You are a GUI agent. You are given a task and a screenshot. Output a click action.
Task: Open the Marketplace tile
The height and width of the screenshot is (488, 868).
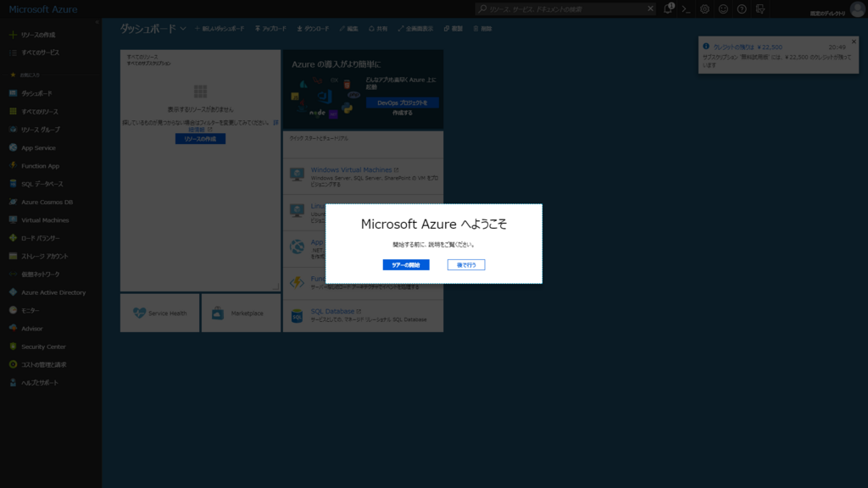[241, 313]
